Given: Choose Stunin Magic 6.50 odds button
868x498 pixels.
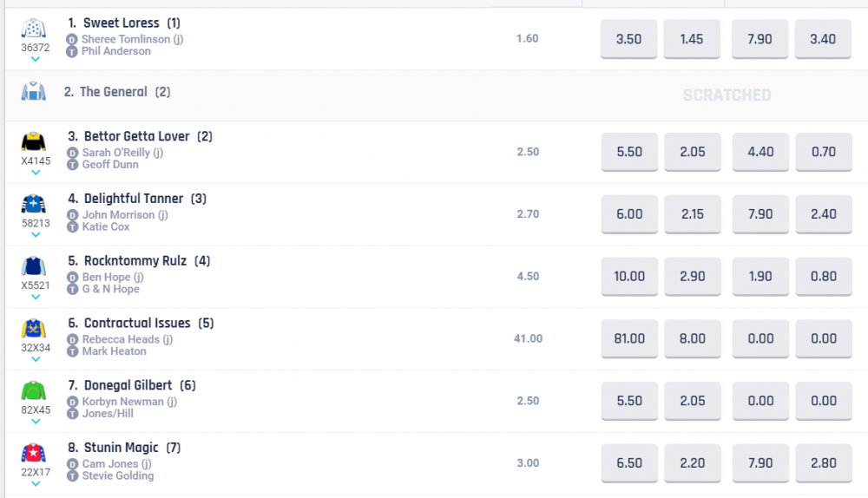Looking at the screenshot, I should pyautogui.click(x=629, y=463).
